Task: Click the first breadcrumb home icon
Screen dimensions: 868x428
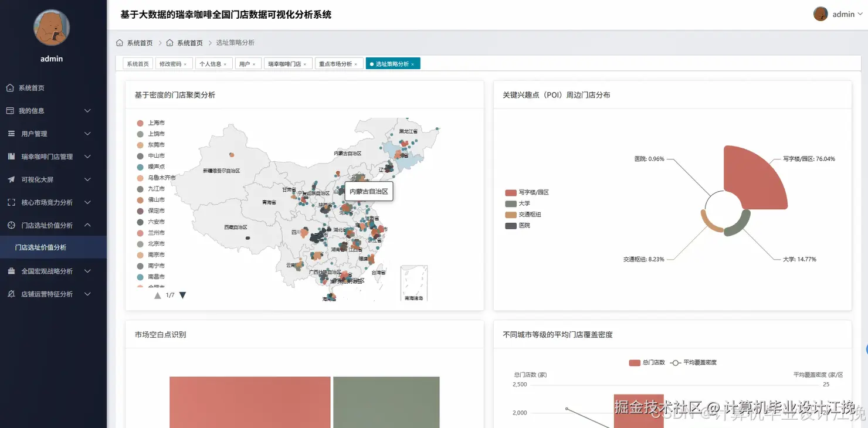Action: click(120, 43)
